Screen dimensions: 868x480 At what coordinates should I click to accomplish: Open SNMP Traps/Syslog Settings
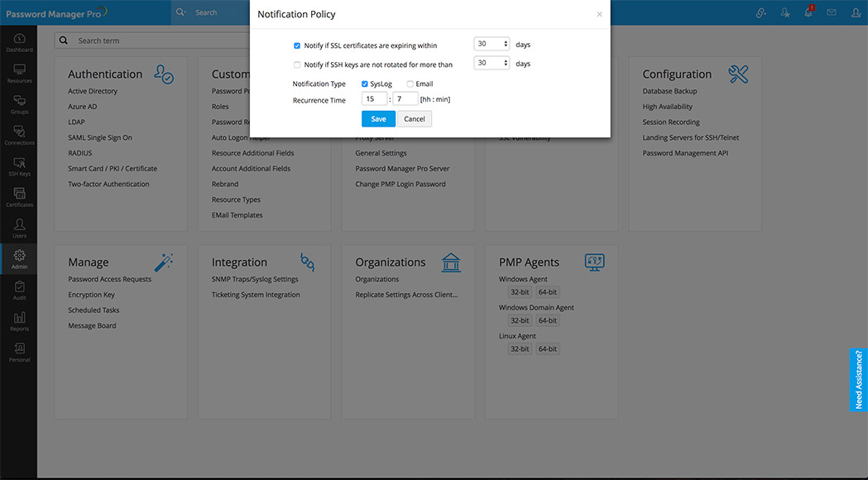point(255,280)
